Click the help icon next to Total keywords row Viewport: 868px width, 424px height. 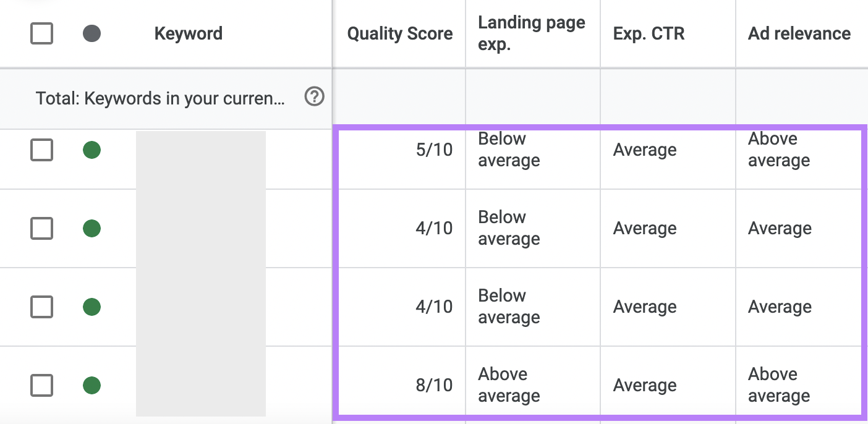(x=315, y=97)
